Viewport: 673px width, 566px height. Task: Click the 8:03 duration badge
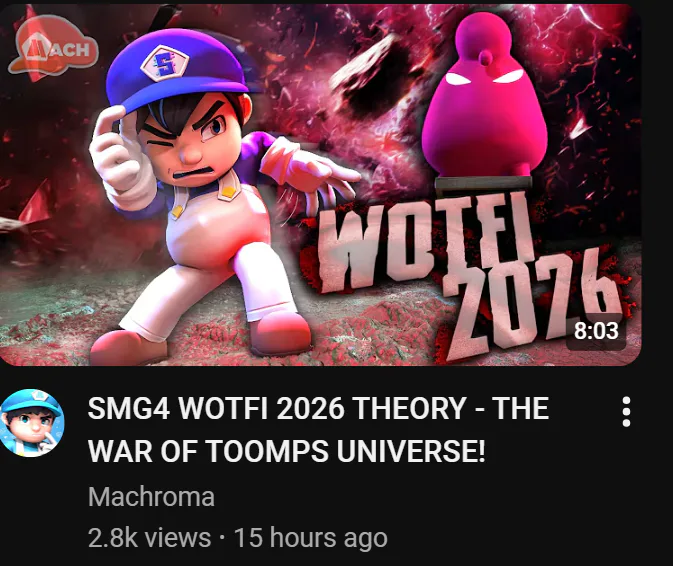596,331
